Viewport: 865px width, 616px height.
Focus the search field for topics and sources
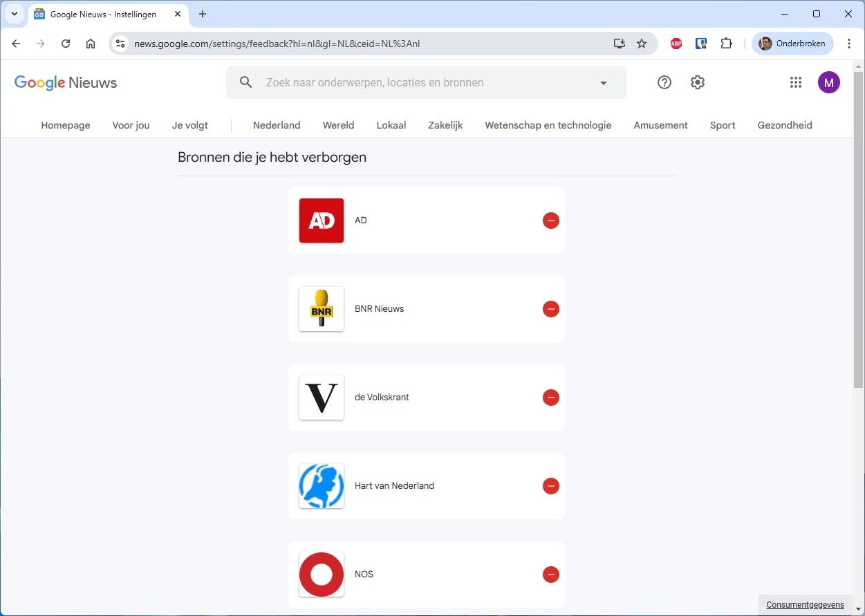pos(426,82)
